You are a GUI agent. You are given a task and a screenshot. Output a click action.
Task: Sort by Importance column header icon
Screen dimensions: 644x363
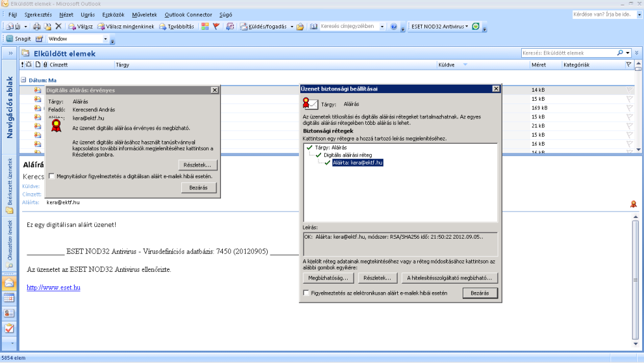[x=22, y=64]
